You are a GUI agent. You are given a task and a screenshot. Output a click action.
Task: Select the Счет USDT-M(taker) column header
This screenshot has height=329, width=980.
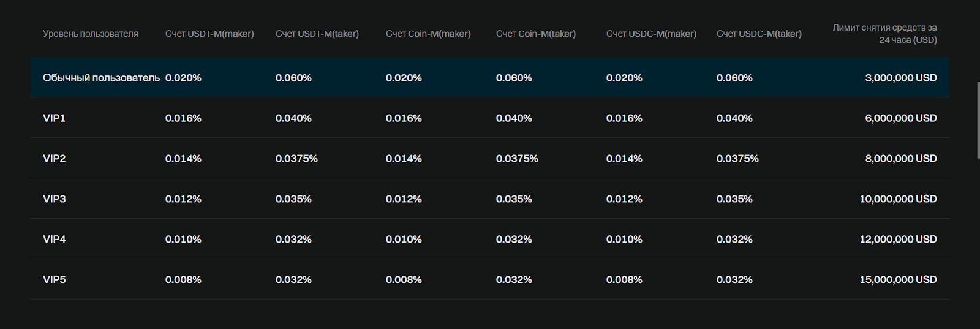(x=317, y=34)
